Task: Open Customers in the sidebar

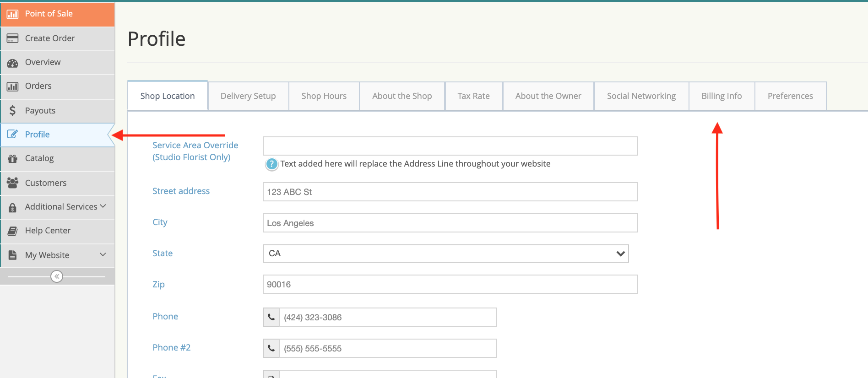Action: 58,183
